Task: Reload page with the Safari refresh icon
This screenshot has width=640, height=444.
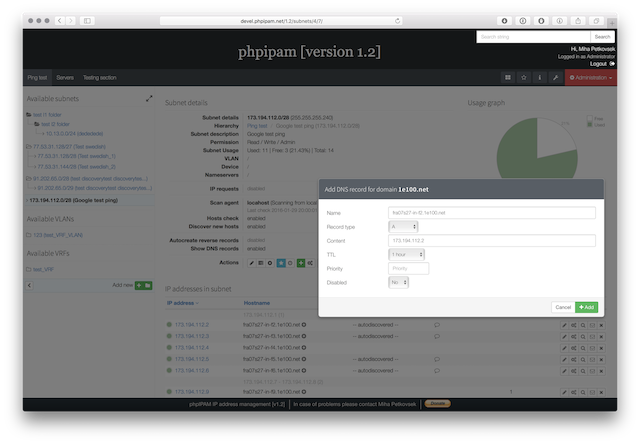Action: (397, 21)
